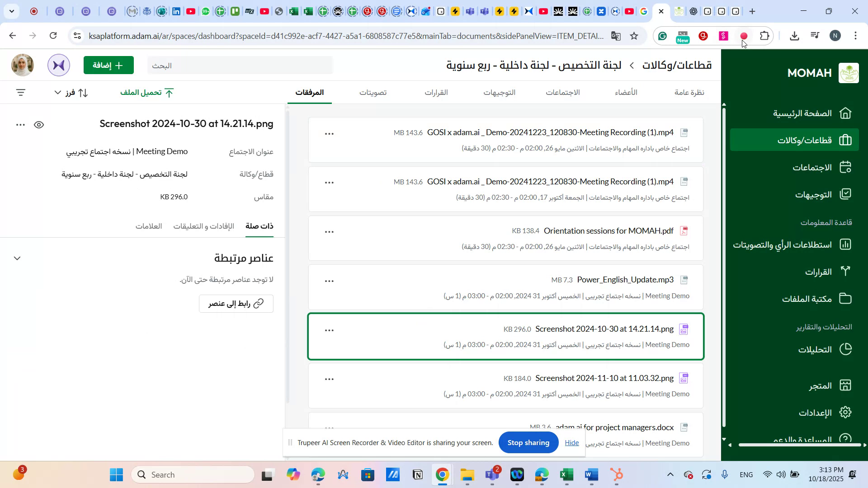Open الاجتماعات from the sidebar
Image resolution: width=868 pixels, height=488 pixels.
(812, 167)
